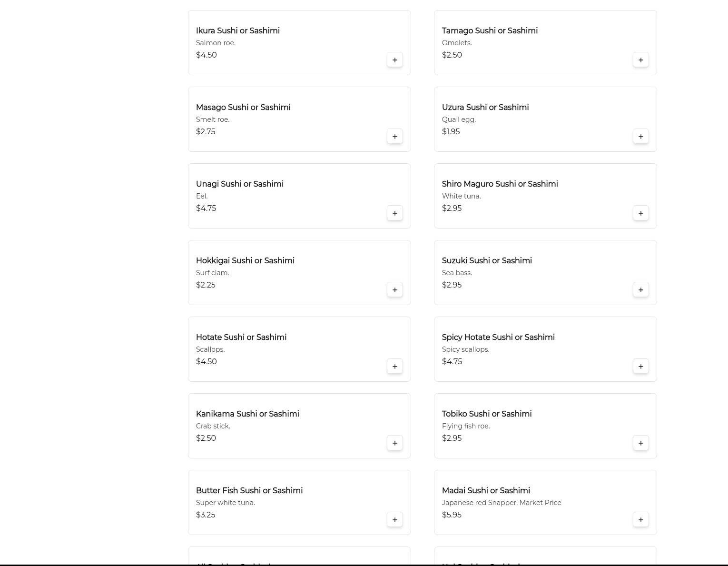The image size is (728, 566).
Task: Add Tobiko flying fish roe sushi
Action: point(640,443)
